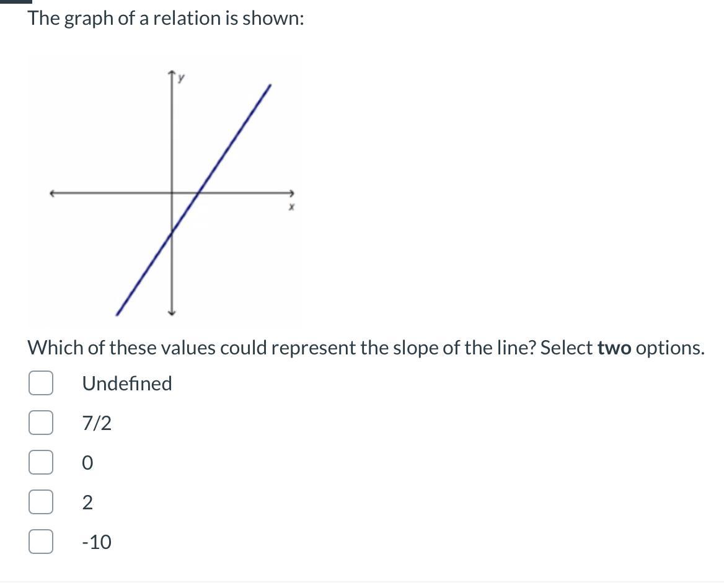724x588 pixels.
Task: Check the 7/2 answer checkbox
Action: click(41, 424)
